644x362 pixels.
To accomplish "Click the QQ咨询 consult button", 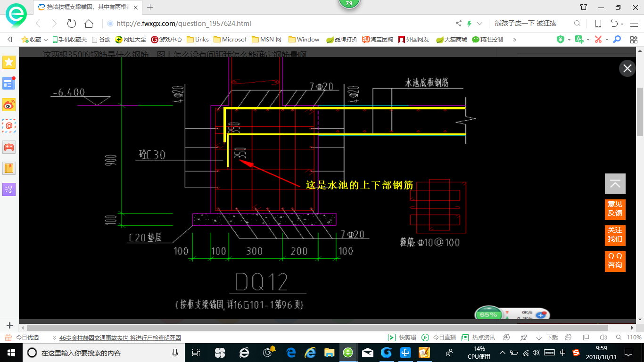I will 615,261.
